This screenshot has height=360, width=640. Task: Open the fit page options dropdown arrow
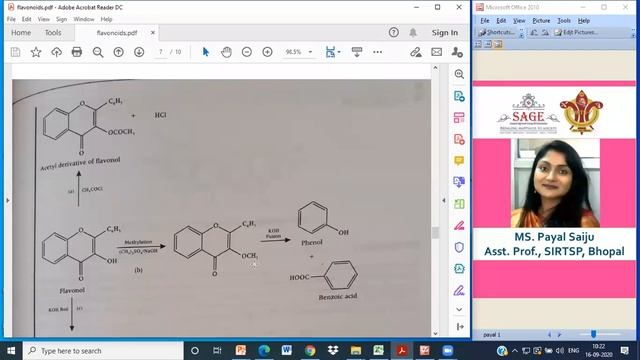(x=339, y=52)
